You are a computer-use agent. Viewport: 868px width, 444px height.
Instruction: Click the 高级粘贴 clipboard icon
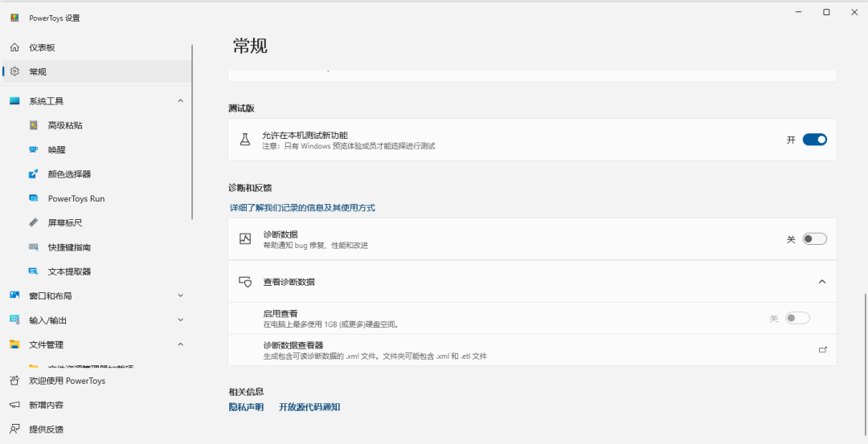click(x=34, y=125)
